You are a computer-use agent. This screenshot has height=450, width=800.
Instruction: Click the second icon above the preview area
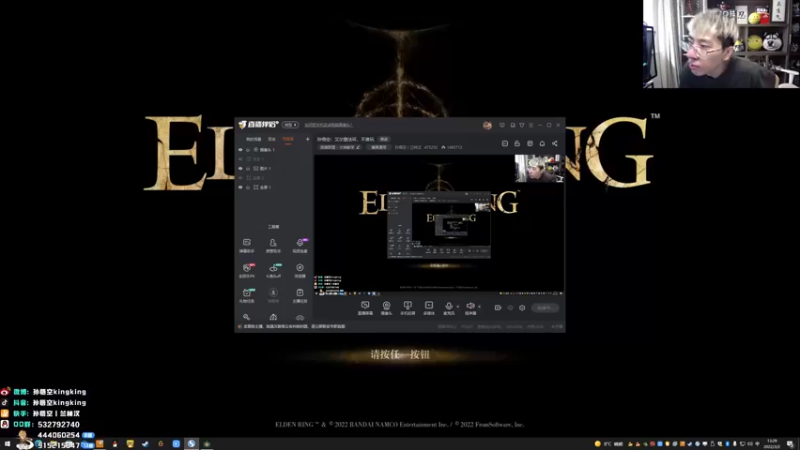[x=517, y=143]
